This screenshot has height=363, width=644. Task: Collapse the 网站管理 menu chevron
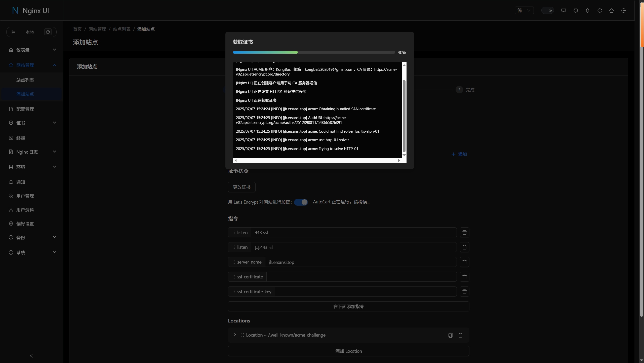coord(55,65)
